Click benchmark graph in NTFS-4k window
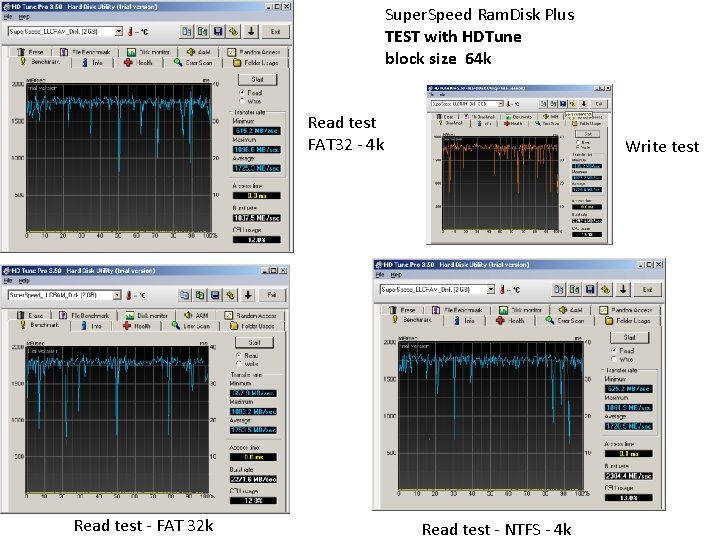 [491, 415]
